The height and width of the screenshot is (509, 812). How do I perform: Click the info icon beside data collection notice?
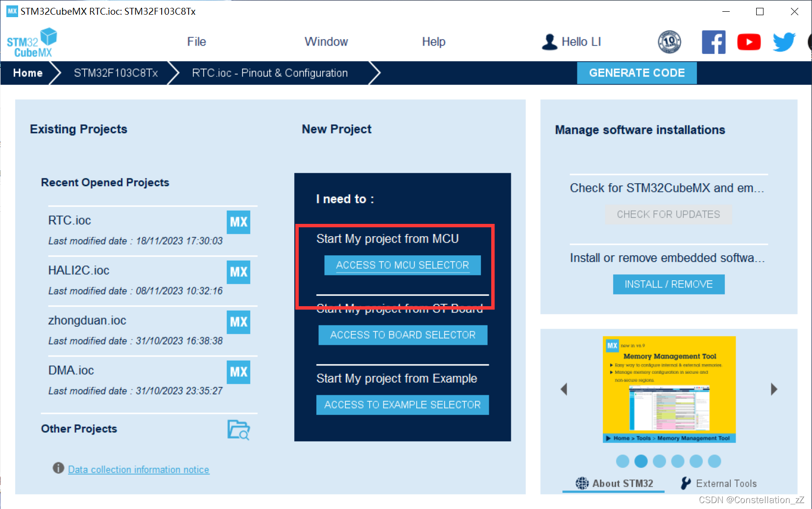[58, 468]
